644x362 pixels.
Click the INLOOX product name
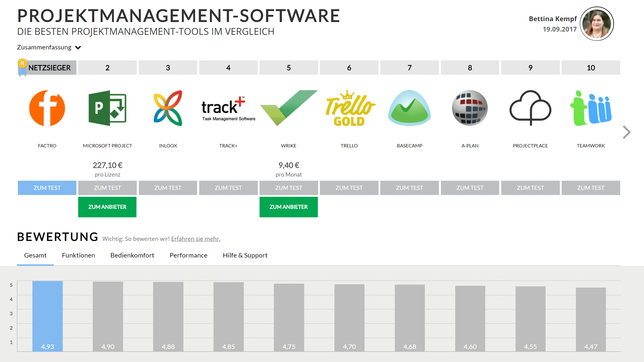tap(168, 146)
